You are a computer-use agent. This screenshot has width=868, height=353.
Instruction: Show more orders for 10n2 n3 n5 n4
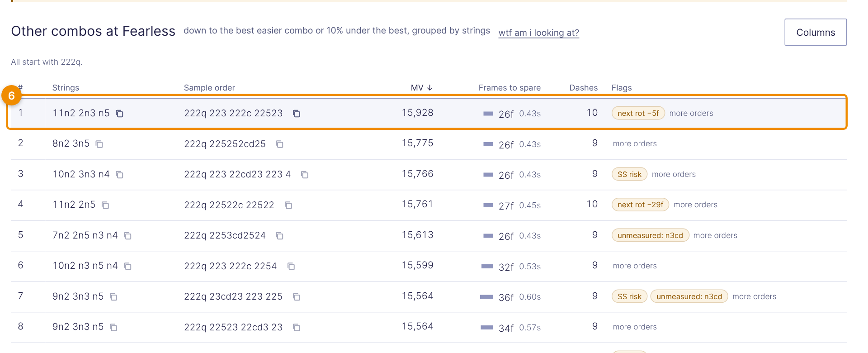point(635,266)
